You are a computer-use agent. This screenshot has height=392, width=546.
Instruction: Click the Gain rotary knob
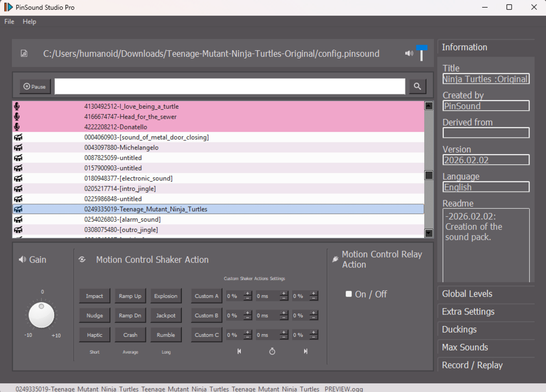pos(41,315)
